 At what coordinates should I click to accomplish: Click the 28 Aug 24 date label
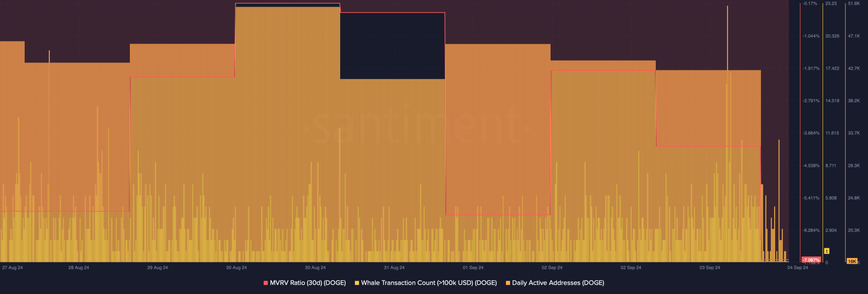pyautogui.click(x=79, y=268)
